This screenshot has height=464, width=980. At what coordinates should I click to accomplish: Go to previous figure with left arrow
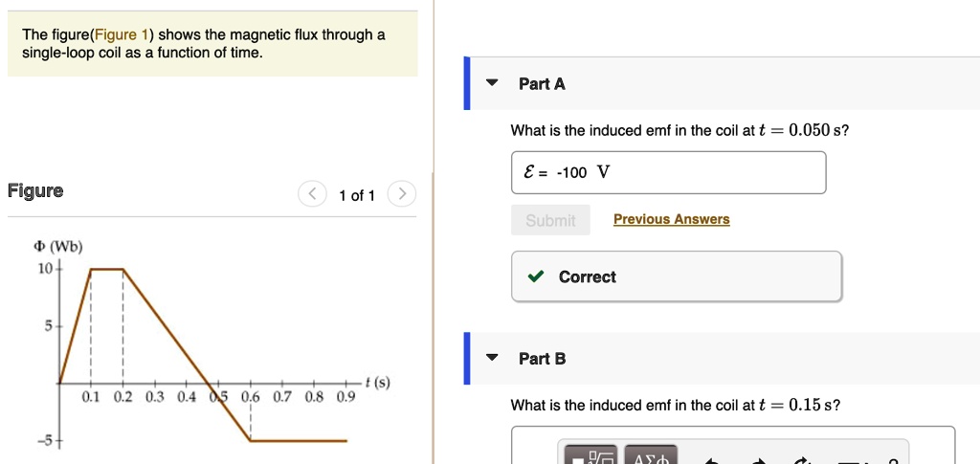(312, 194)
